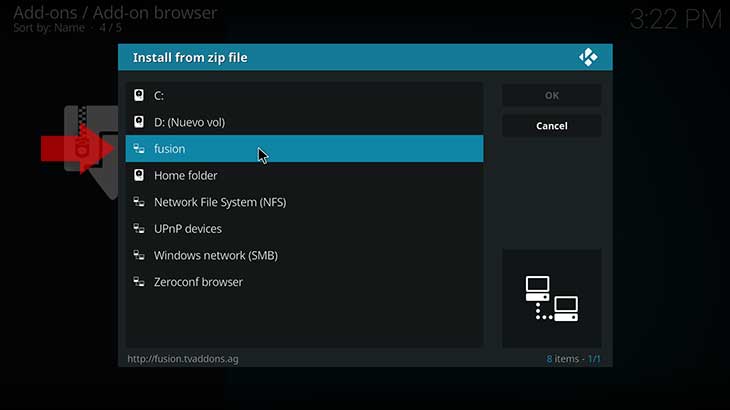
Task: Click the Install from zip file title
Action: 190,58
